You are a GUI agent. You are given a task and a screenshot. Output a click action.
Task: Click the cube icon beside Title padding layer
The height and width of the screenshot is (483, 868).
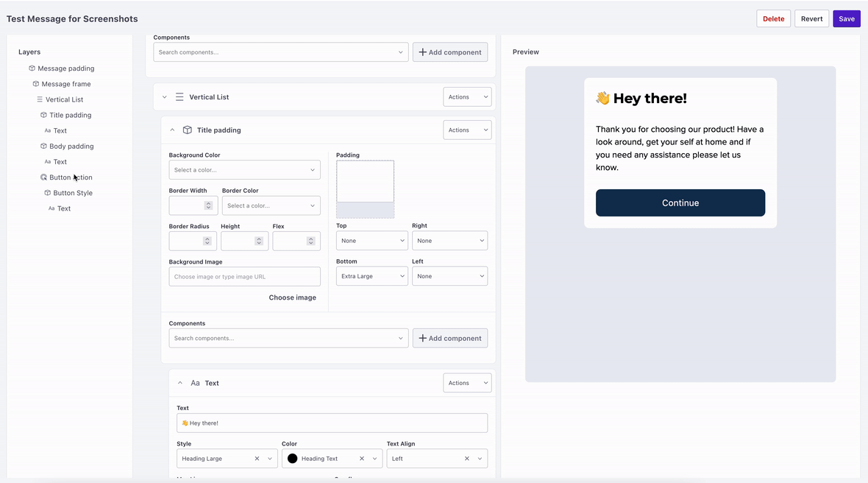[x=43, y=115]
